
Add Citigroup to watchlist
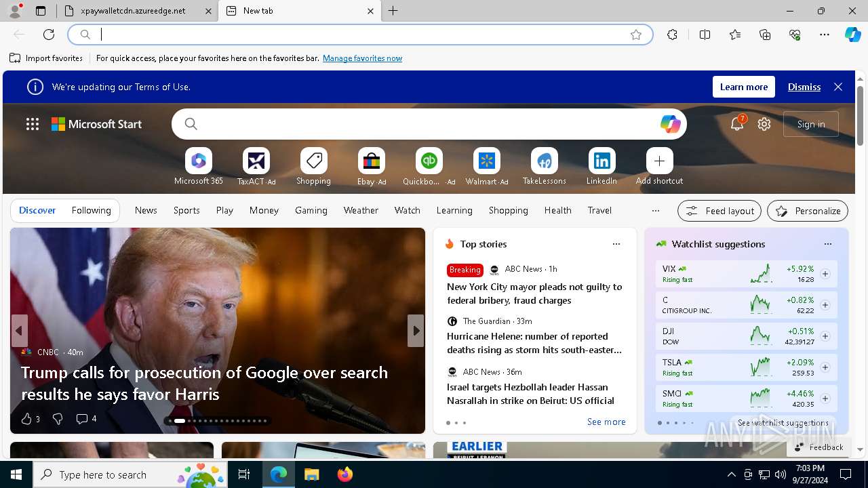[825, 305]
